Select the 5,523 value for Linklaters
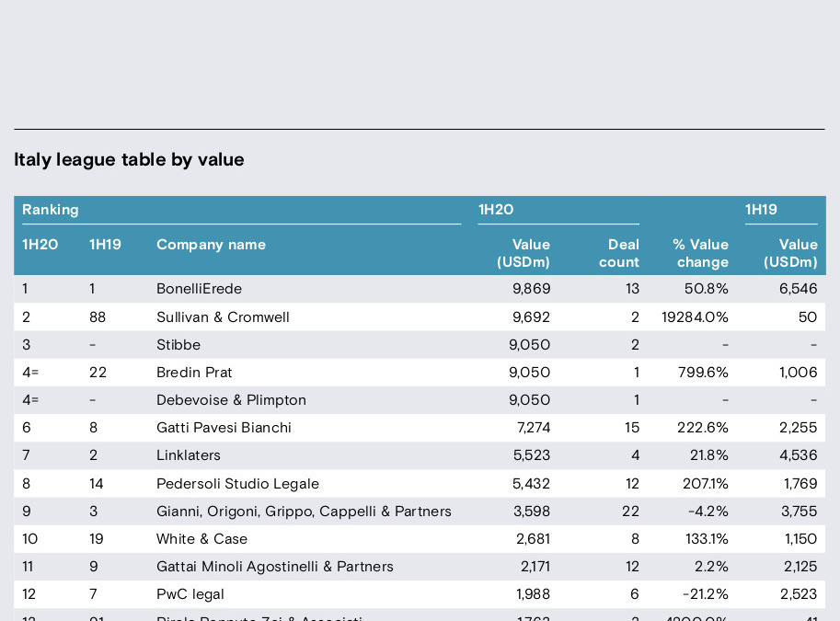Image resolution: width=840 pixels, height=621 pixels. click(532, 455)
